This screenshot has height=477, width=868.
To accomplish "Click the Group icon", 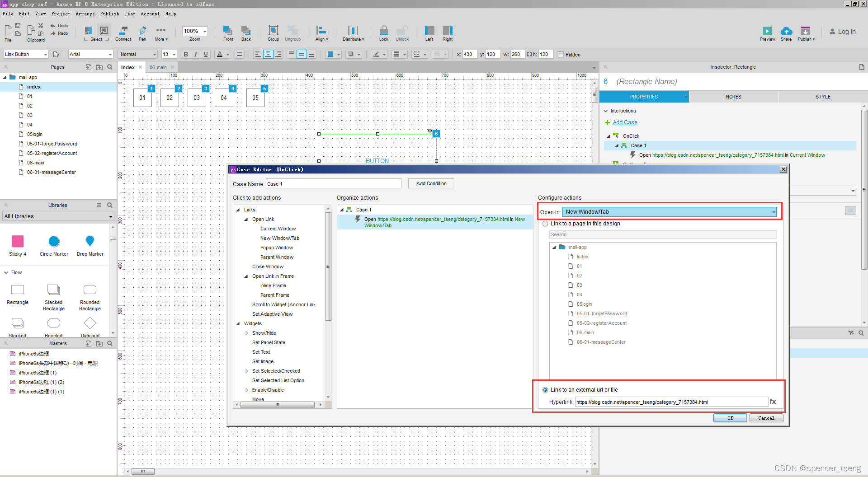I will [x=273, y=31].
